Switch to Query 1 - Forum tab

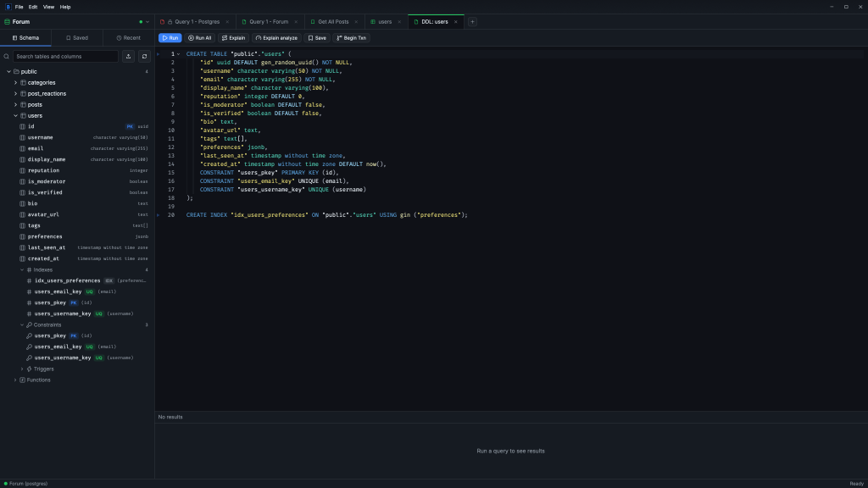pos(269,22)
